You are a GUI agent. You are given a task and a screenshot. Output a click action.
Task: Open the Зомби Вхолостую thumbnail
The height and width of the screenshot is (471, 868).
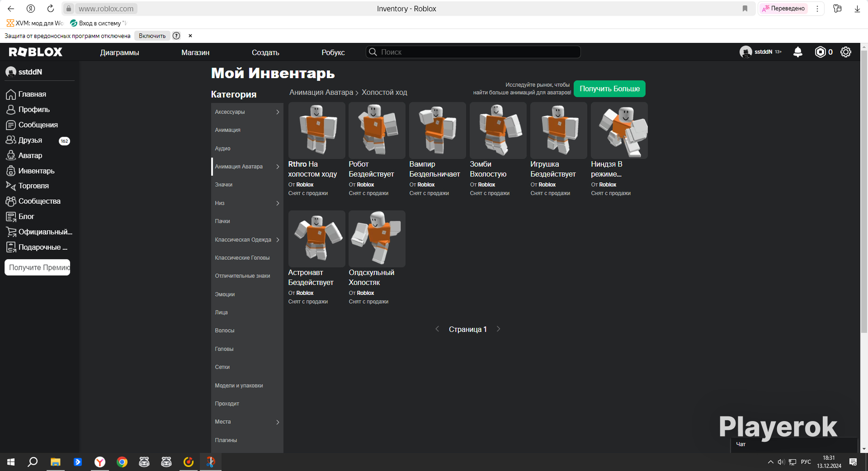pos(498,130)
